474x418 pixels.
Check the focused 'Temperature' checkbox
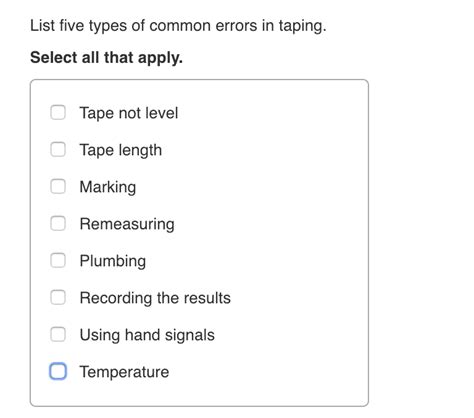(58, 371)
